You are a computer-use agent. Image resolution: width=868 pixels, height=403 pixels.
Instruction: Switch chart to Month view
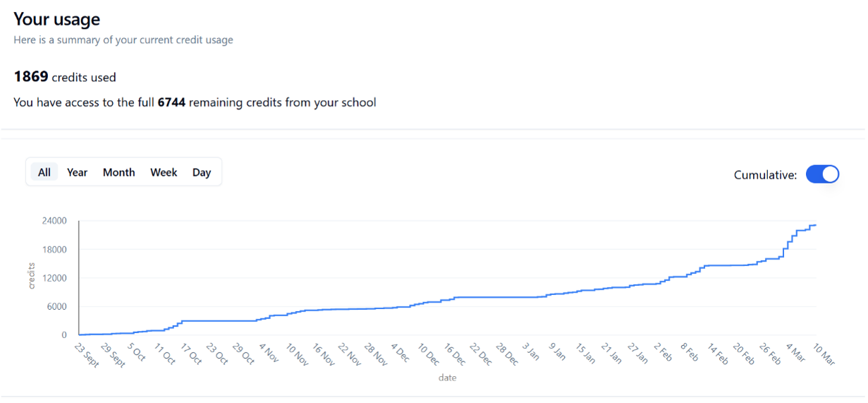(x=118, y=172)
